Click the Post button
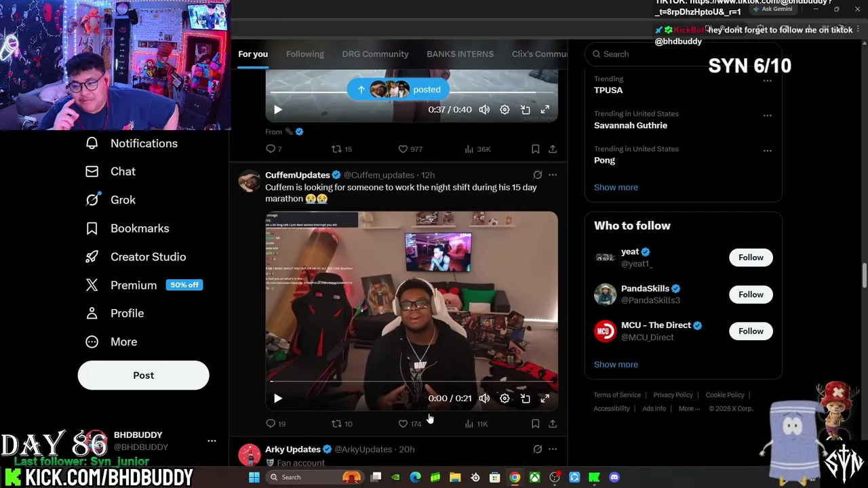This screenshot has height=488, width=868. [x=143, y=375]
